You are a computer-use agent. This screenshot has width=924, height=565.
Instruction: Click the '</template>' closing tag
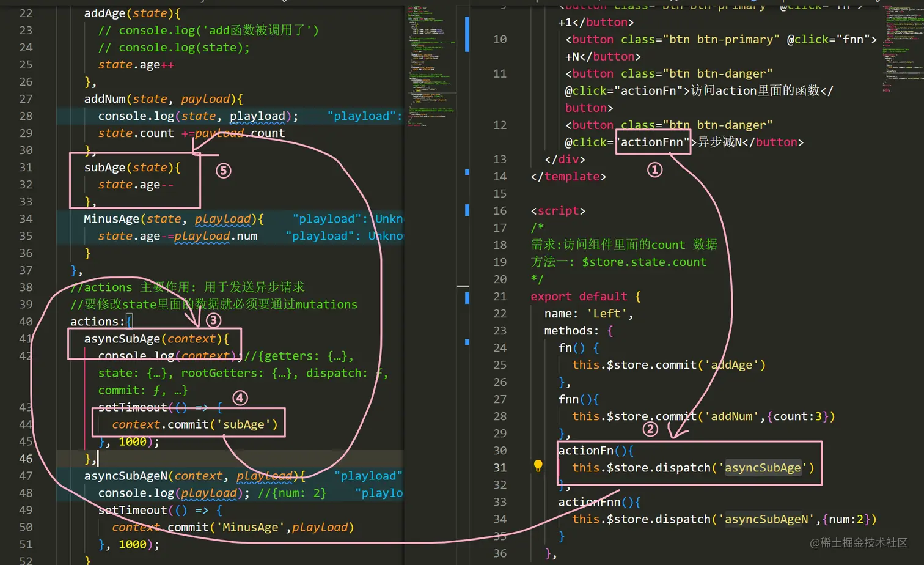click(568, 177)
